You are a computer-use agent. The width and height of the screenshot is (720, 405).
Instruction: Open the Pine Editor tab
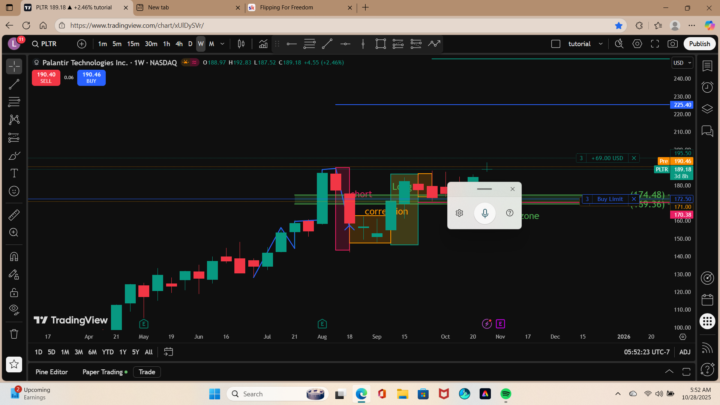51,372
